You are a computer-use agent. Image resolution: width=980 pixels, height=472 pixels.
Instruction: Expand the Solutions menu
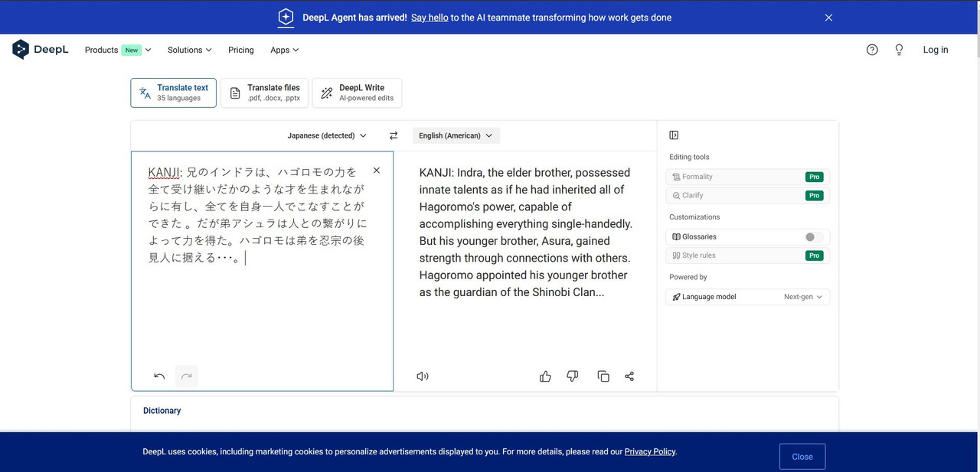tap(190, 50)
